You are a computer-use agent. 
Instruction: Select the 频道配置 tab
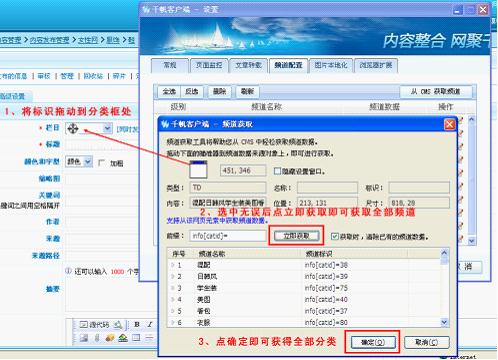288,65
